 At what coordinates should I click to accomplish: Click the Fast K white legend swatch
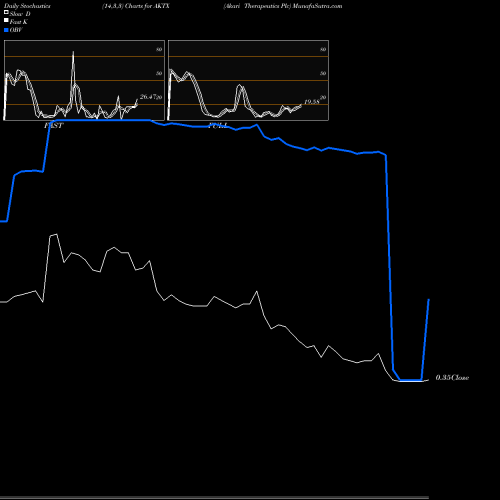tap(6, 20)
